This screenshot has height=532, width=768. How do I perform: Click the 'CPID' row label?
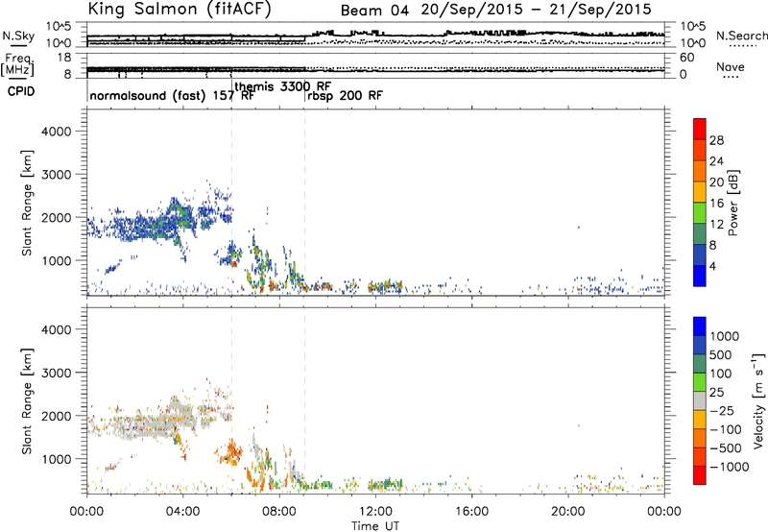[21, 91]
